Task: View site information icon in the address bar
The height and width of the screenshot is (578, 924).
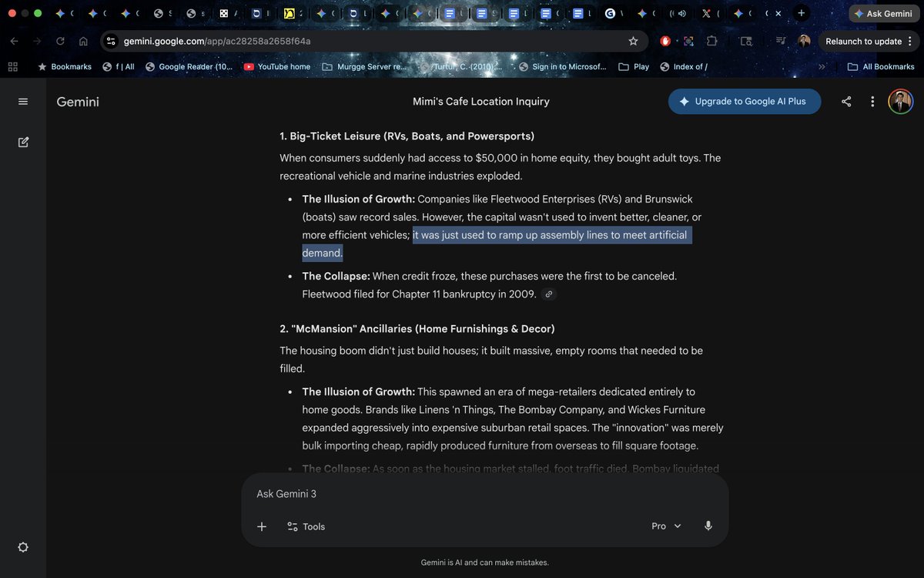Action: tap(111, 42)
